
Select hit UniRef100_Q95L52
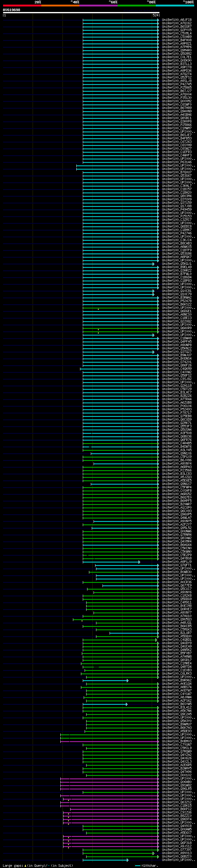[177, 528]
